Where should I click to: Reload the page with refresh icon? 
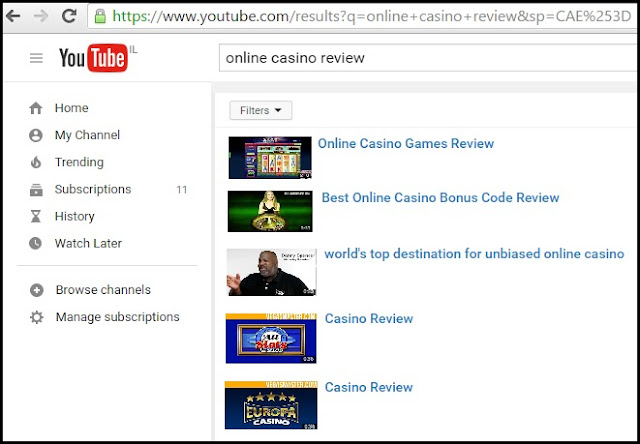pos(69,16)
